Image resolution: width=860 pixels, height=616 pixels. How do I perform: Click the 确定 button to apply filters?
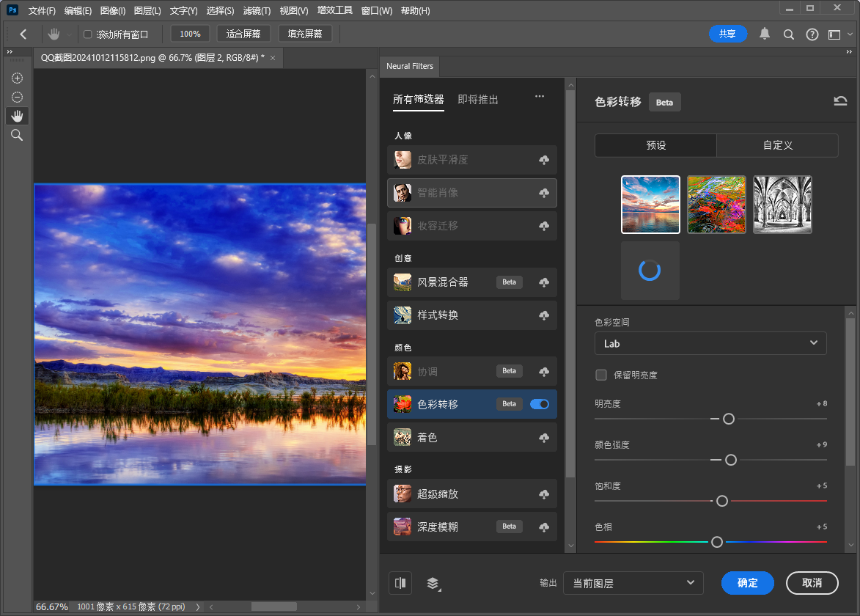tap(747, 583)
